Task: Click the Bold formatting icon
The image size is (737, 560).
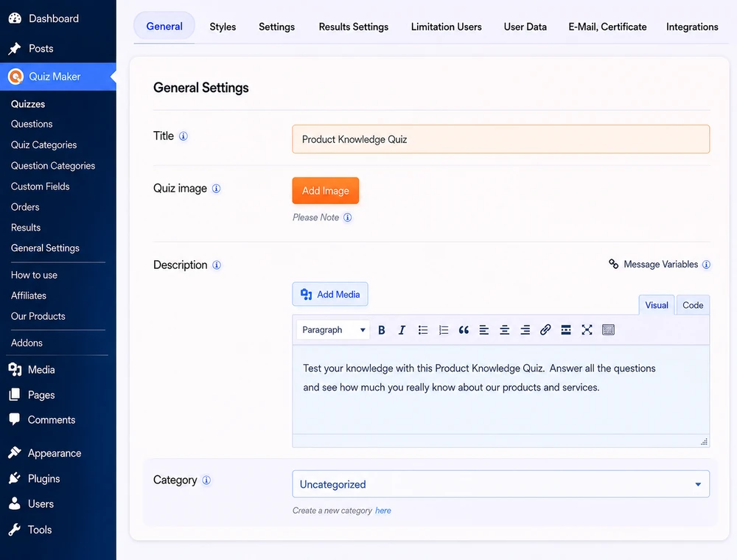Action: [x=382, y=330]
